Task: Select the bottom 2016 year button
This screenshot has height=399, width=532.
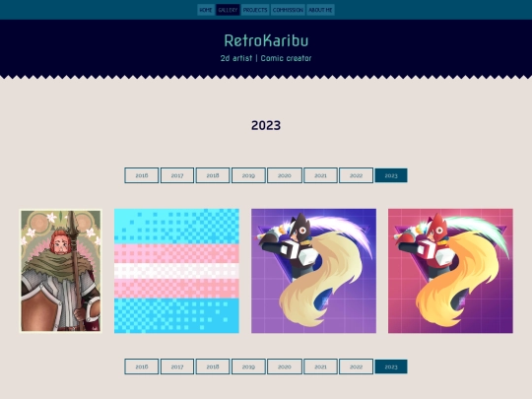Action: coord(142,366)
